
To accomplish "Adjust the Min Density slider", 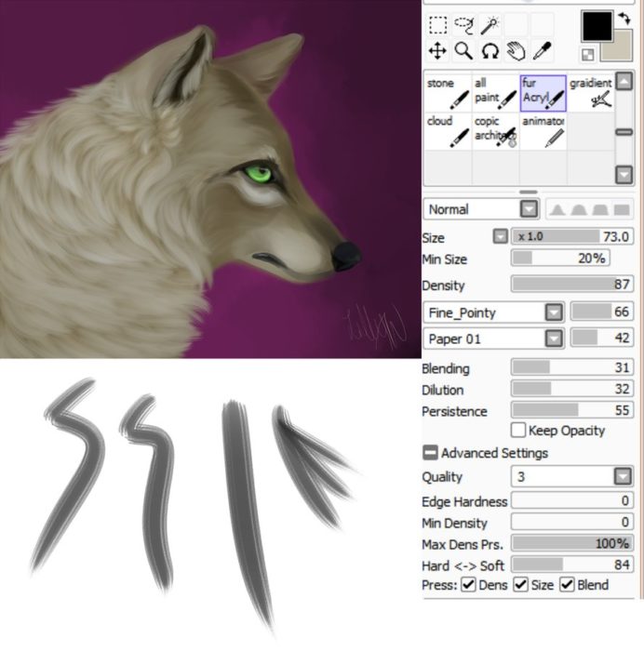I will [x=572, y=522].
